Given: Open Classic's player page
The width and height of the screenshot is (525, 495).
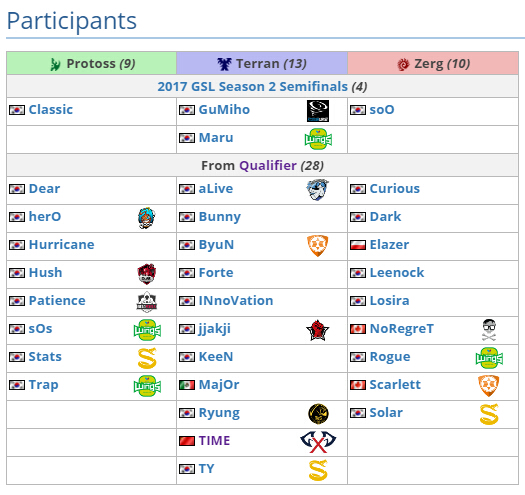Looking at the screenshot, I should tap(51, 110).
